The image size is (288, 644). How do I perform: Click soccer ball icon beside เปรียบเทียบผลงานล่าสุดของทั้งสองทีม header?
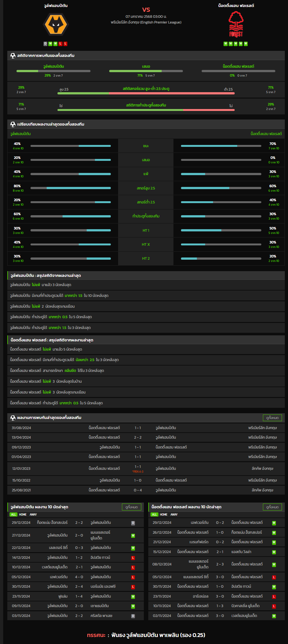13,124
